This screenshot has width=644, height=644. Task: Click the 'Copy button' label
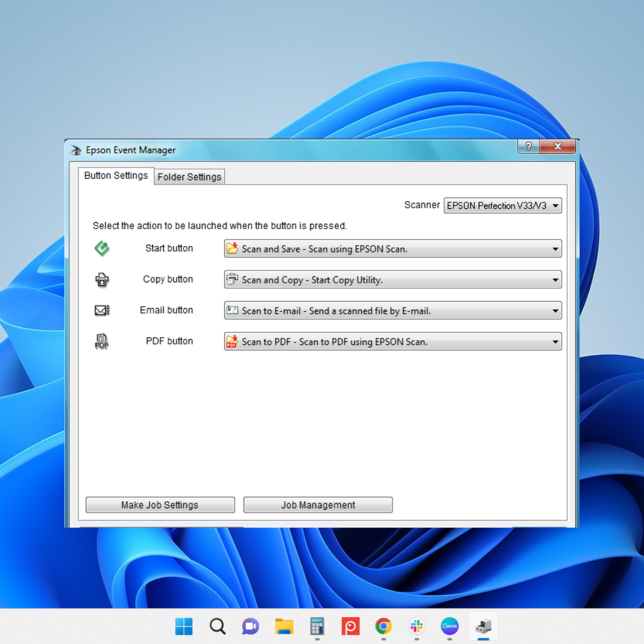[168, 279]
